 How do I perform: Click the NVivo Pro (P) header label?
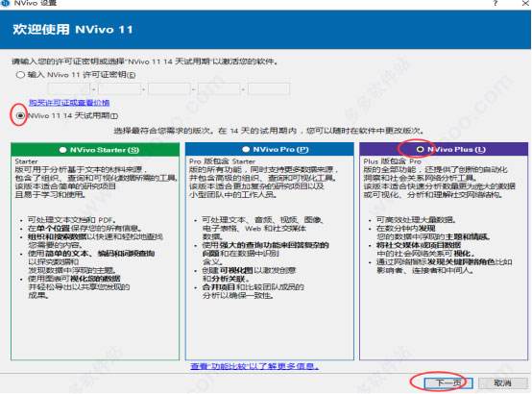click(x=280, y=150)
